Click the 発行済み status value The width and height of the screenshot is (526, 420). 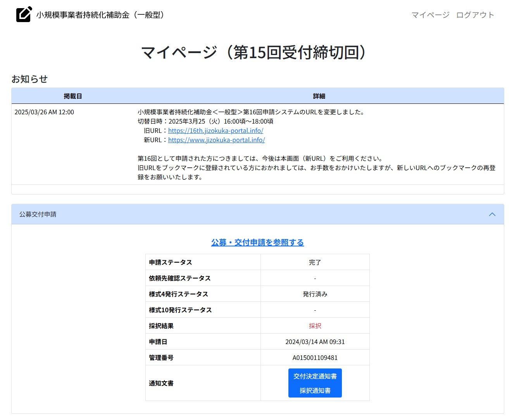(315, 294)
